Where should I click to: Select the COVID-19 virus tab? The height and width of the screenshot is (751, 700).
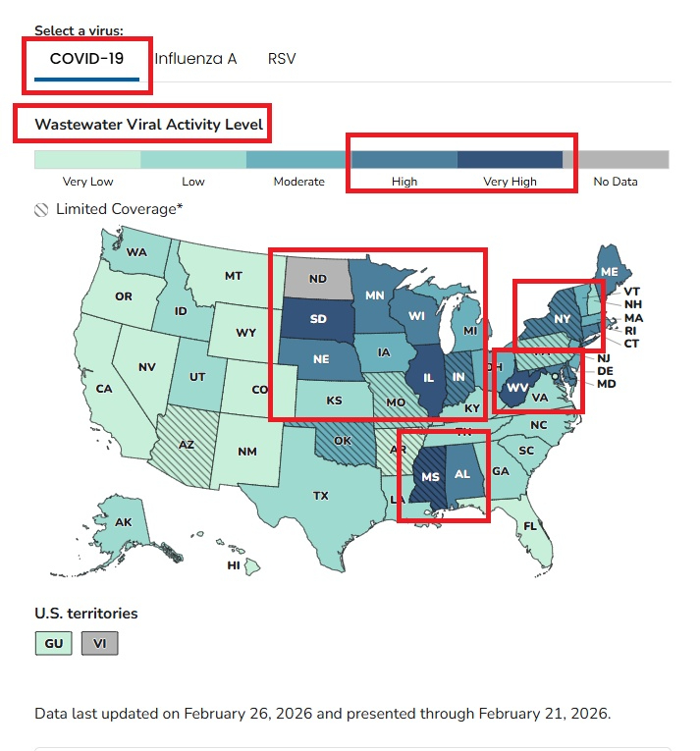click(x=86, y=59)
